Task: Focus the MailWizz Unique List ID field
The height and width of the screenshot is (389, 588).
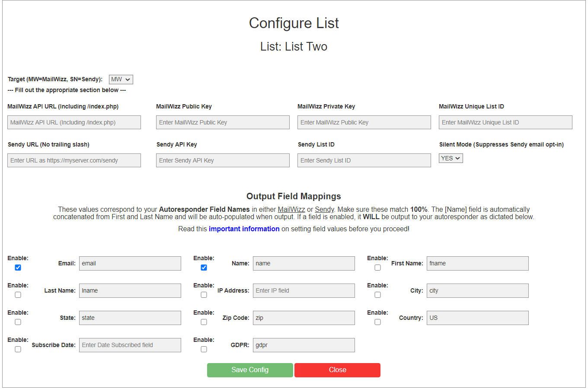Action: point(505,122)
